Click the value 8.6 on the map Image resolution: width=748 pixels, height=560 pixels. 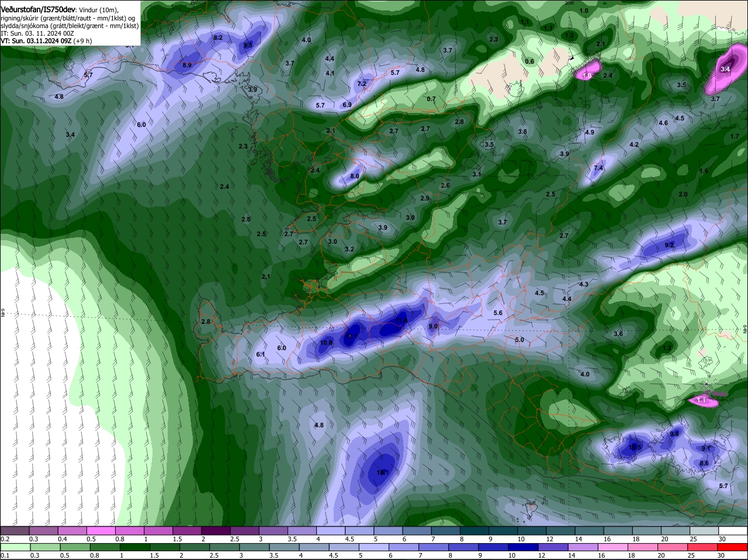704,463
